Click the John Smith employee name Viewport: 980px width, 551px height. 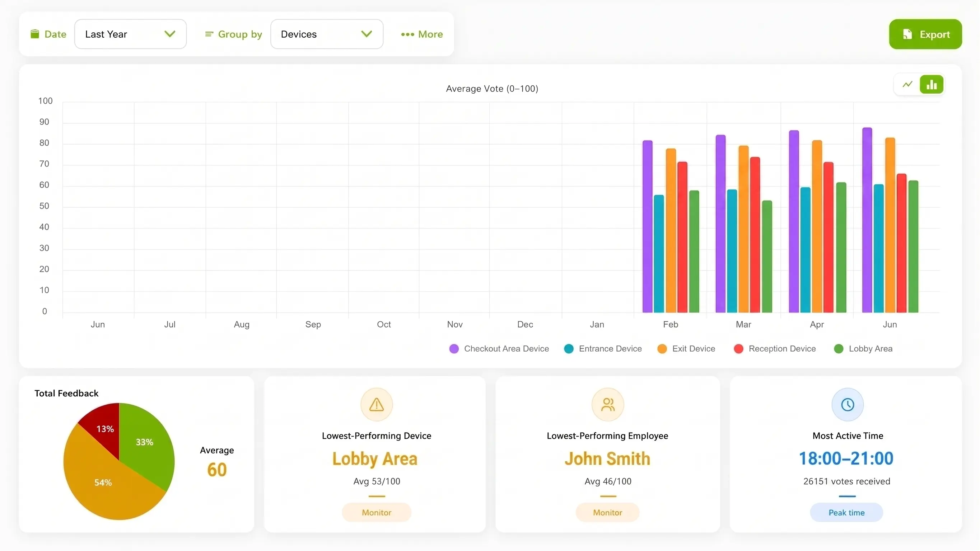coord(607,458)
